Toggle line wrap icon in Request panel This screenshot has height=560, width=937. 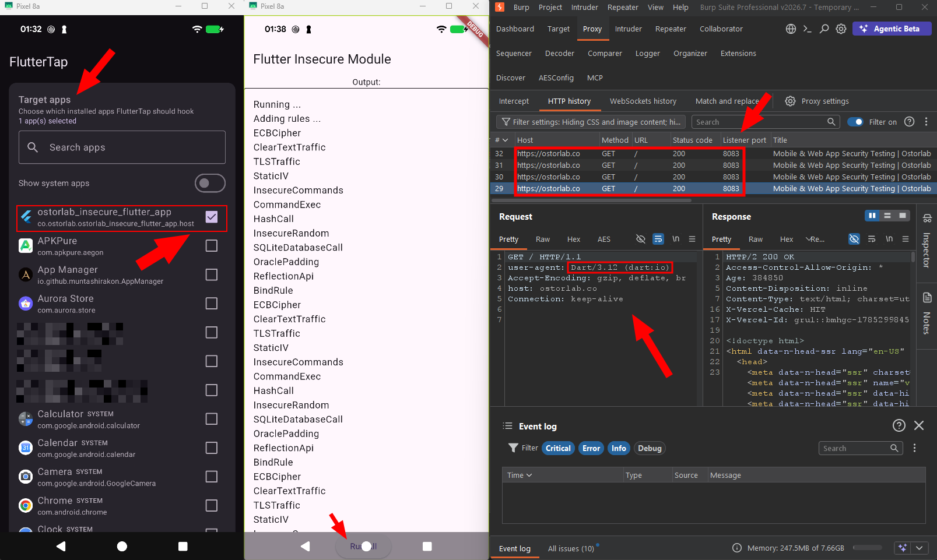[x=658, y=239]
